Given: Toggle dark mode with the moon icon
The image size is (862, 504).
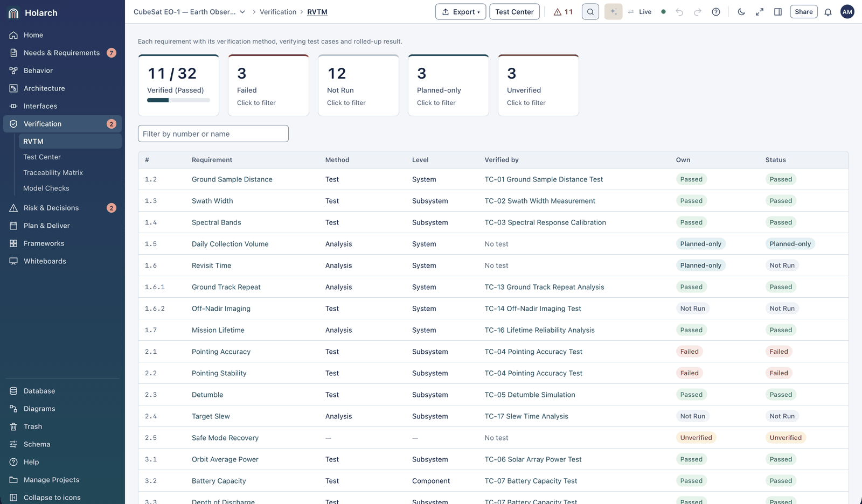Looking at the screenshot, I should [x=741, y=12].
